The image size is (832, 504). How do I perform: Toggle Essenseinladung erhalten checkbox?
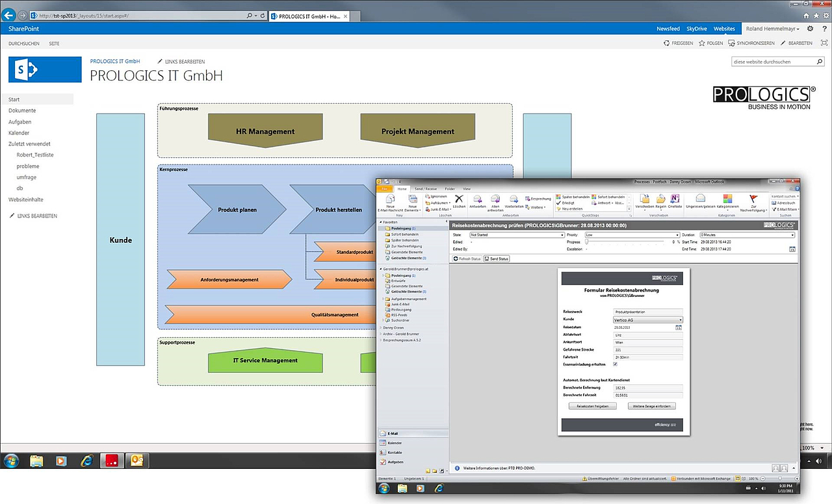pyautogui.click(x=616, y=364)
